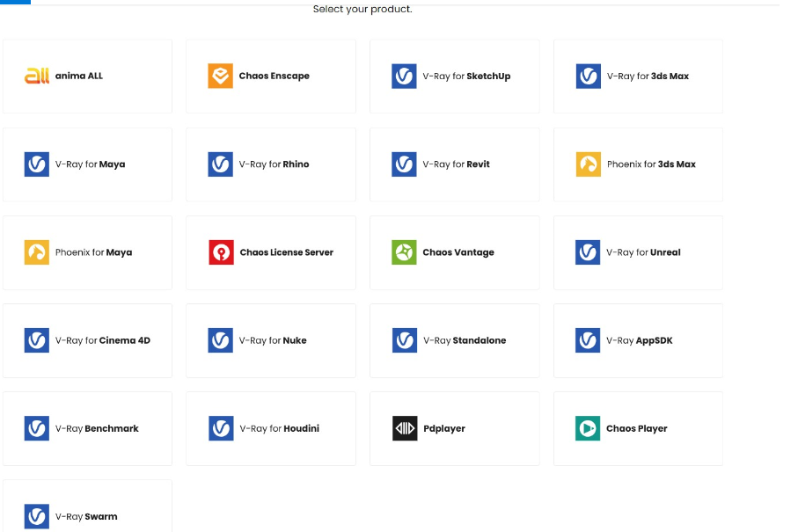
Task: Select V-Ray Benchmark text
Action: pyautogui.click(x=97, y=429)
